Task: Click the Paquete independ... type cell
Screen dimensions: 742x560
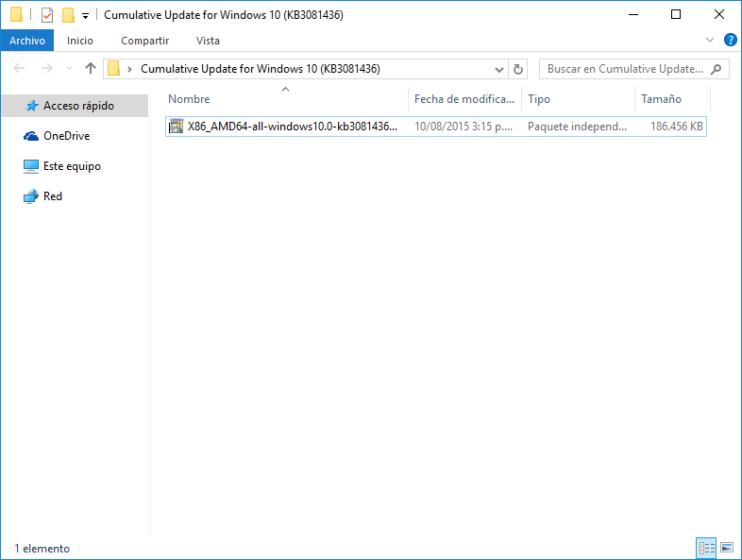Action: point(577,127)
